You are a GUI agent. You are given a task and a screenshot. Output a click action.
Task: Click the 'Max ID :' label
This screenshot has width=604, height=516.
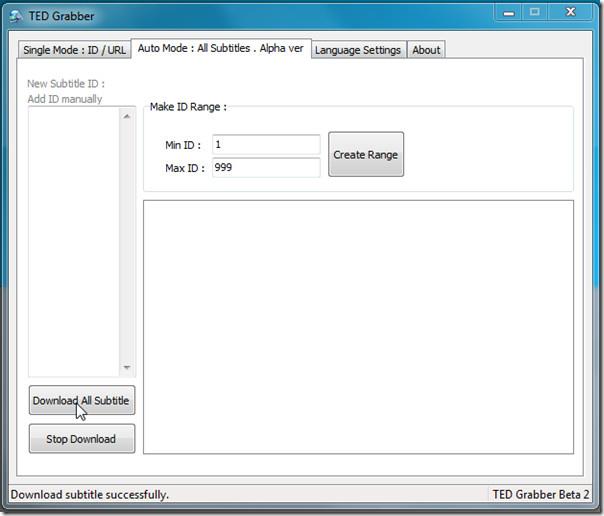coord(185,168)
